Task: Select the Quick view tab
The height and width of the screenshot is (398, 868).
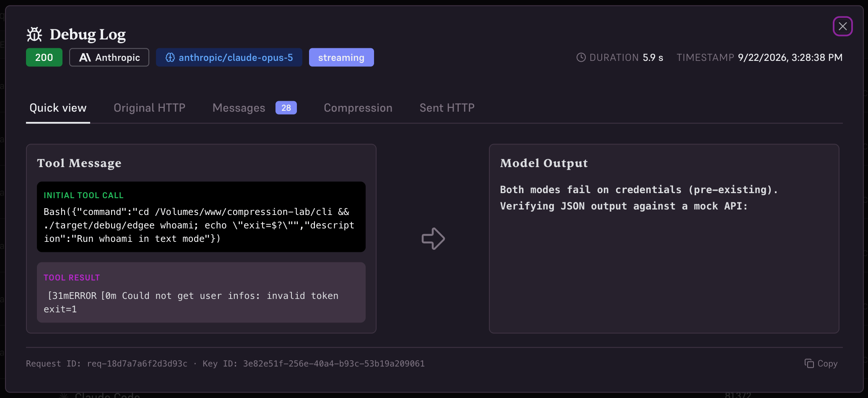Action: [x=58, y=108]
